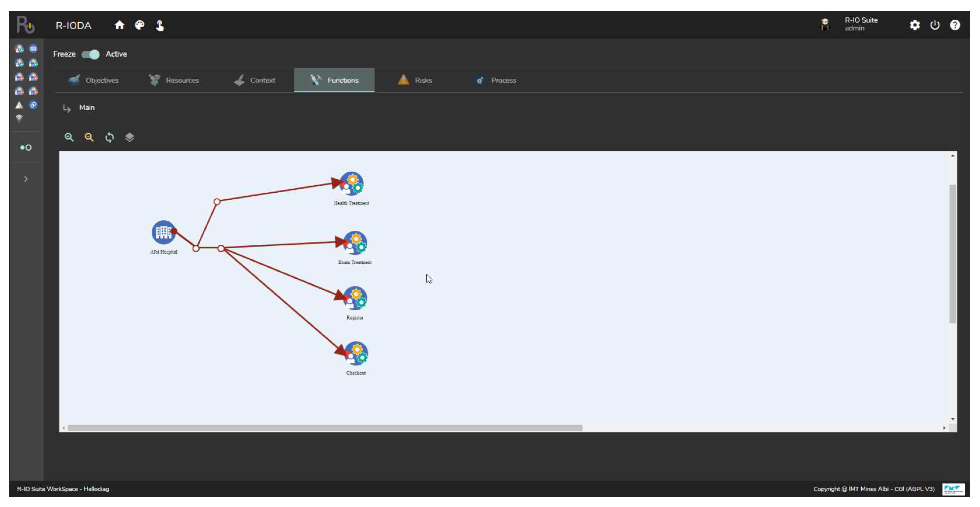
Task: Click the home icon in header
Action: point(119,26)
